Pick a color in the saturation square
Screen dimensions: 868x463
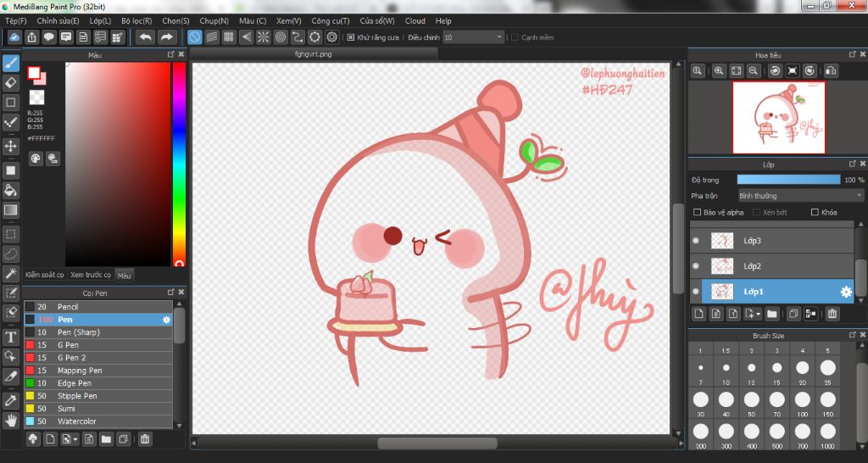pos(118,164)
